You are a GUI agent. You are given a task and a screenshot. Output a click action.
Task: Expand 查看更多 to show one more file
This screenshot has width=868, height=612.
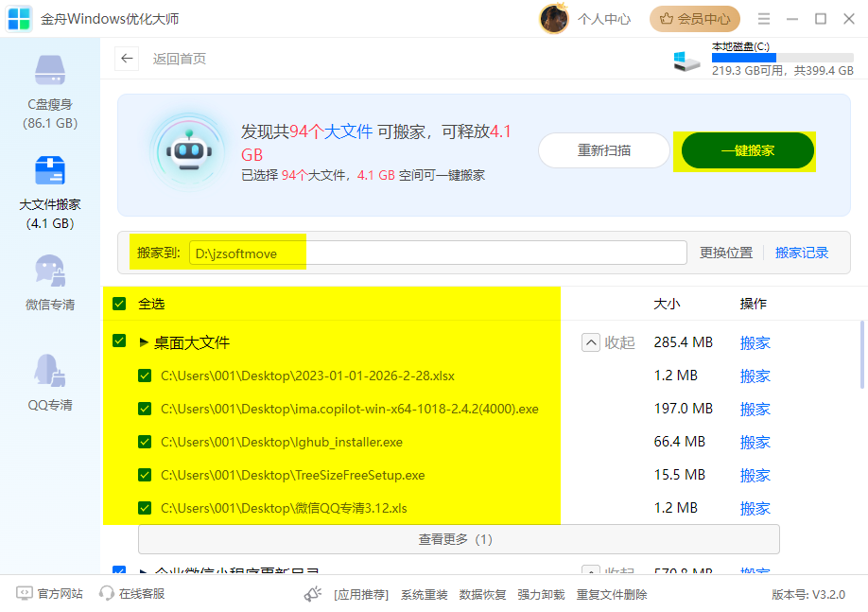click(x=458, y=539)
